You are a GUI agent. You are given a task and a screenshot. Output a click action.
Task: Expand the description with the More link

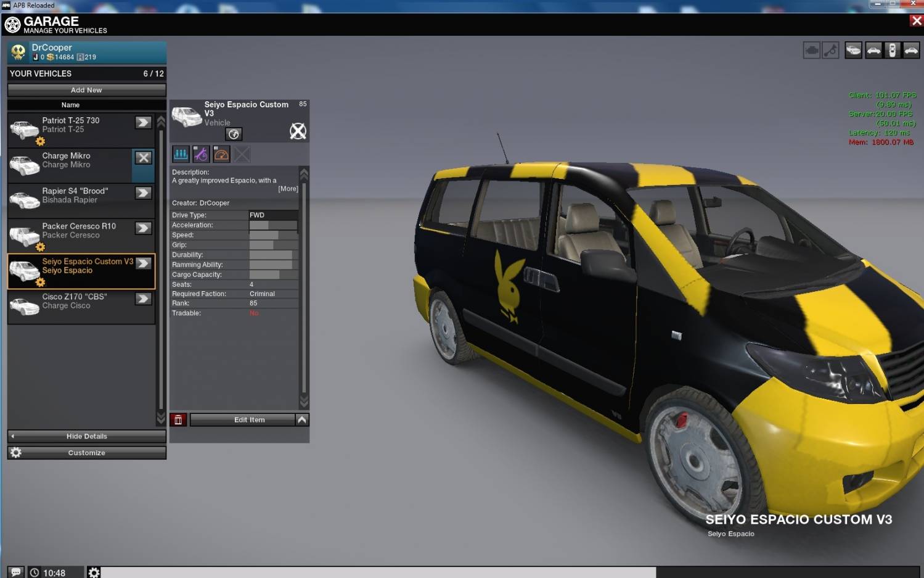(288, 189)
